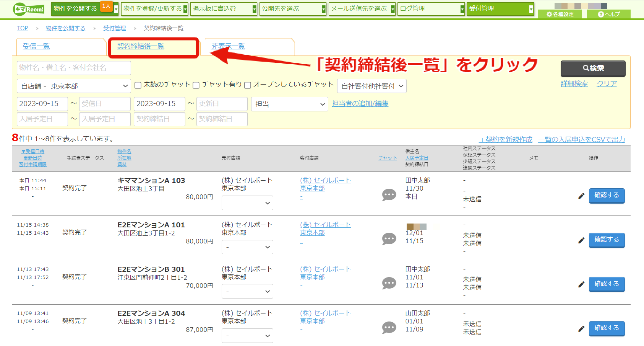Click 更新日 start field 2023-09-15
This screenshot has height=346, width=644.
(159, 104)
